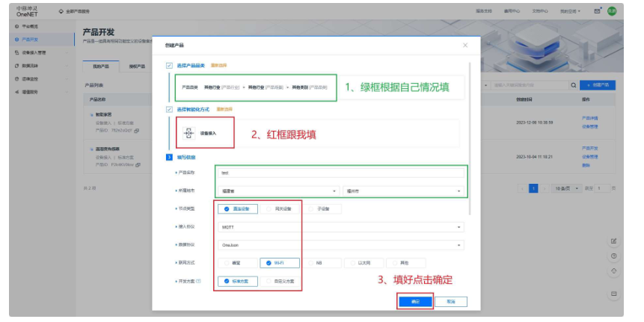644x322 pixels.
Task: Click the delete link in second product row
Action: 586,165
